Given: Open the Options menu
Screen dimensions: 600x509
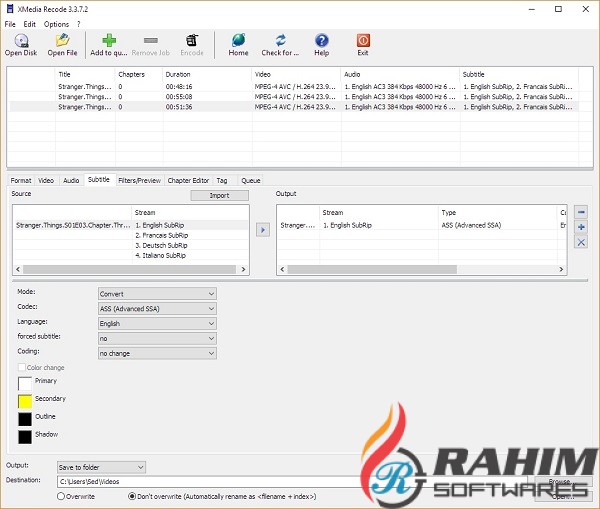Looking at the screenshot, I should [x=56, y=24].
